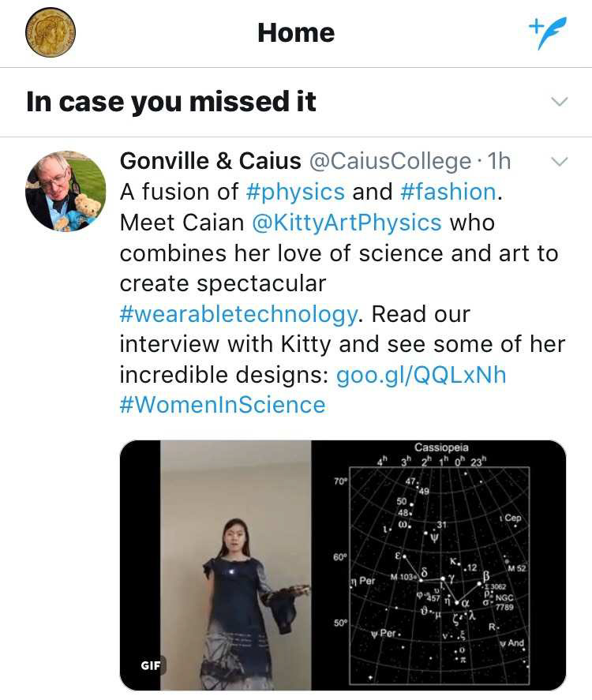Tap the Home header title
Image resolution: width=592 pixels, height=700 pixels.
click(296, 33)
